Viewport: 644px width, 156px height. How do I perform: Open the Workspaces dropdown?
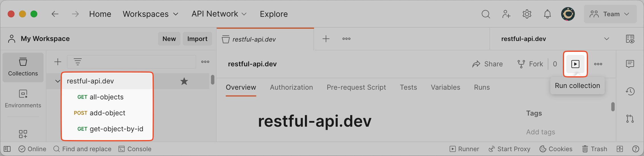click(151, 14)
